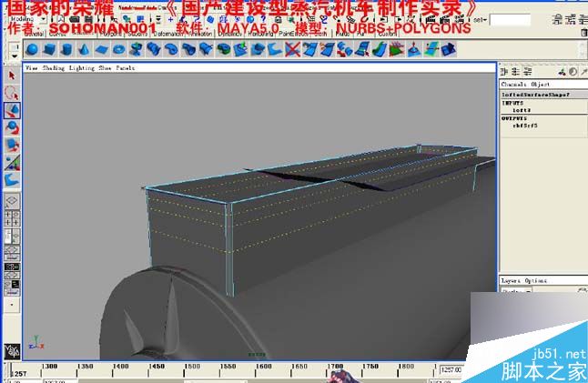This screenshot has width=588, height=383.
Task: Open the viewport View menu
Action: click(x=32, y=67)
